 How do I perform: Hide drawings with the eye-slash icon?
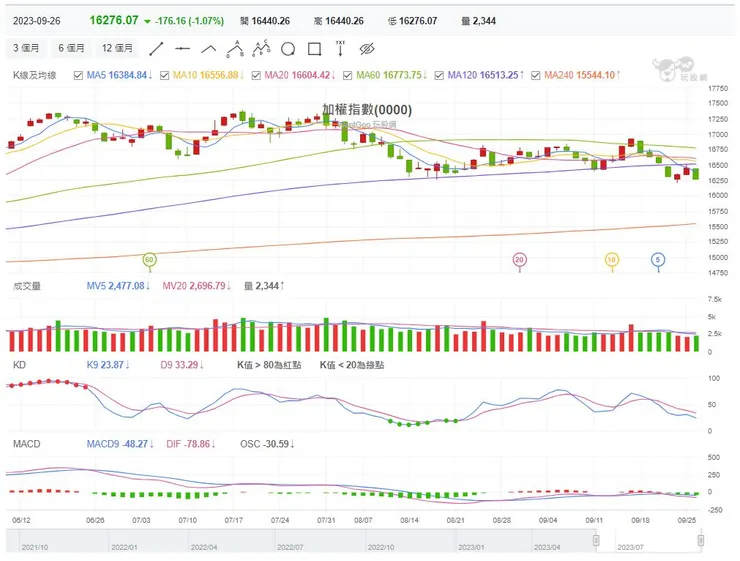pos(366,48)
